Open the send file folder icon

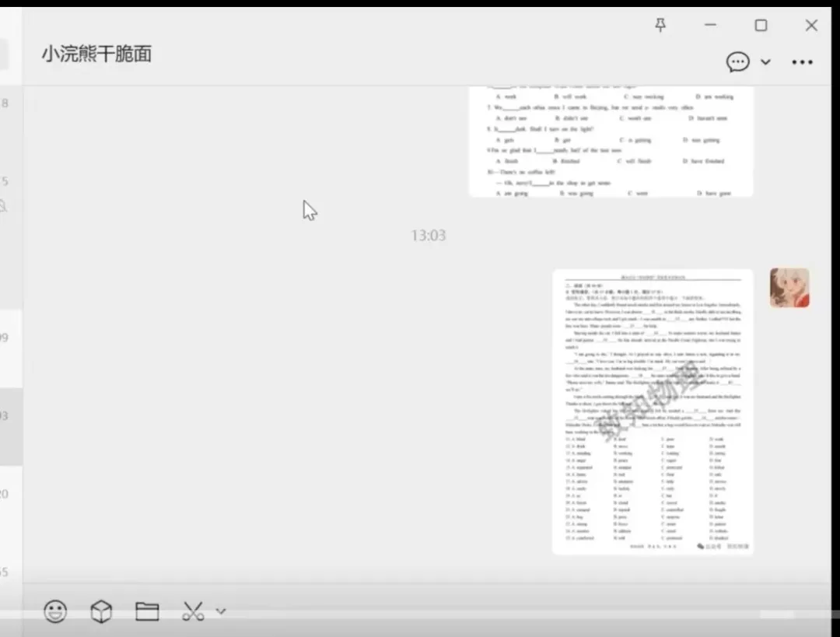coord(147,611)
